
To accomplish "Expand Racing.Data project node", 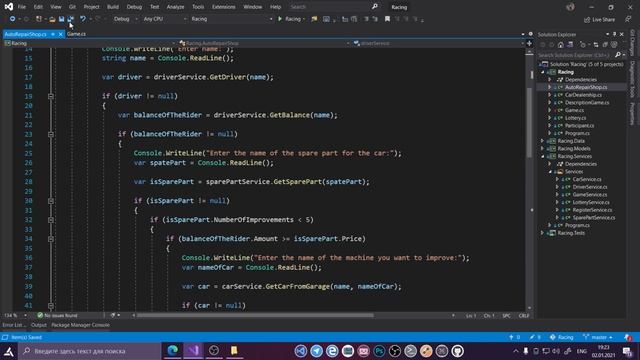I will pyautogui.click(x=542, y=141).
